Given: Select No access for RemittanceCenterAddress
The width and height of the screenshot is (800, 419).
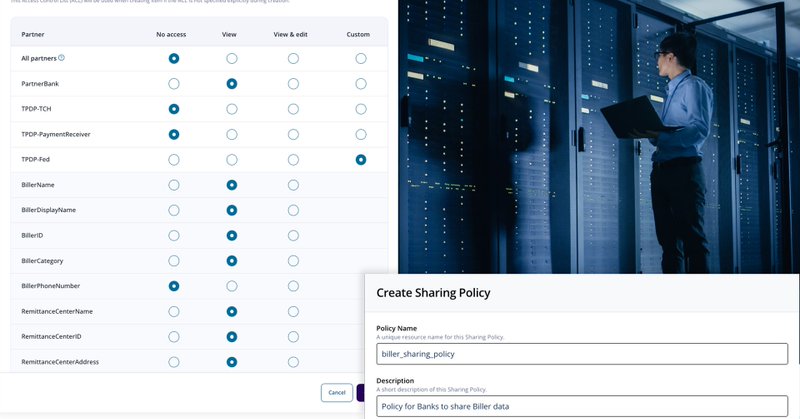Looking at the screenshot, I should (x=174, y=362).
